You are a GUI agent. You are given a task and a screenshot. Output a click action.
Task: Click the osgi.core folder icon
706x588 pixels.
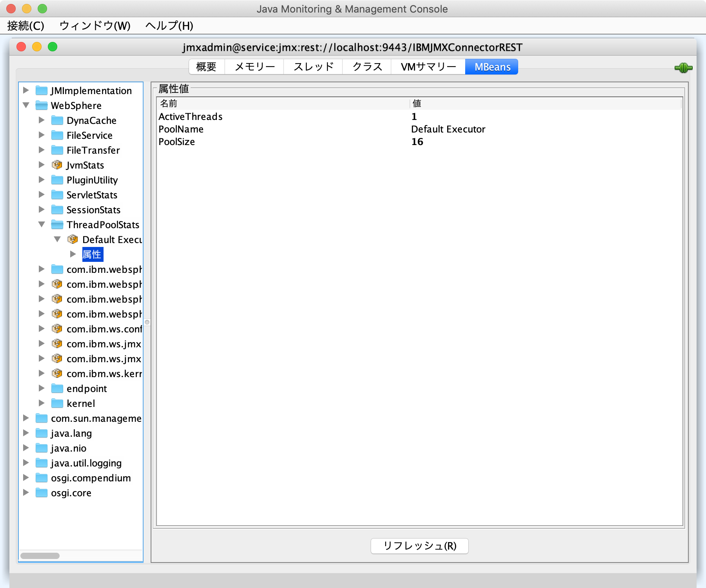coord(42,493)
